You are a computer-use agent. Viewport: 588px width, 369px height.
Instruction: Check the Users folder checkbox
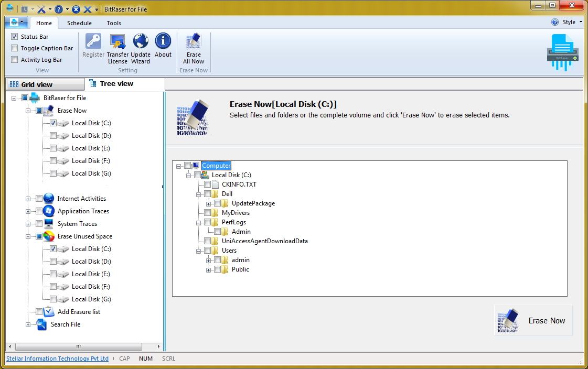tap(207, 250)
